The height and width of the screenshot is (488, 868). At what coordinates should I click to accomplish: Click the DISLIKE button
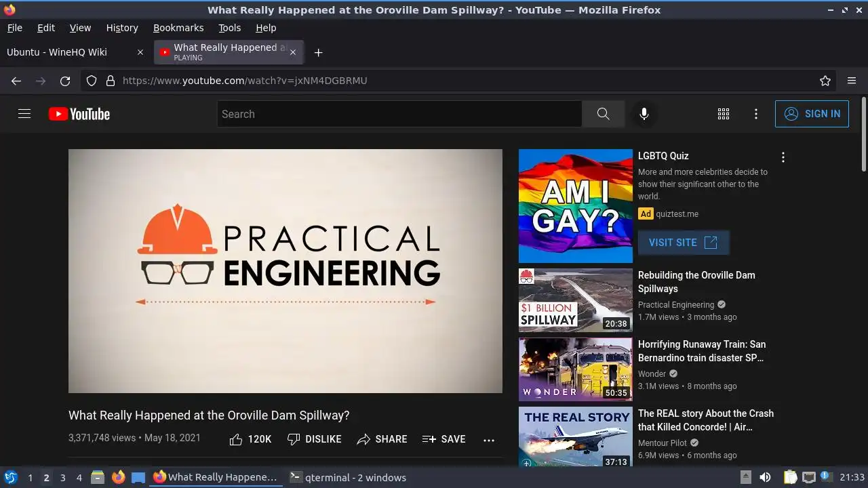314,439
